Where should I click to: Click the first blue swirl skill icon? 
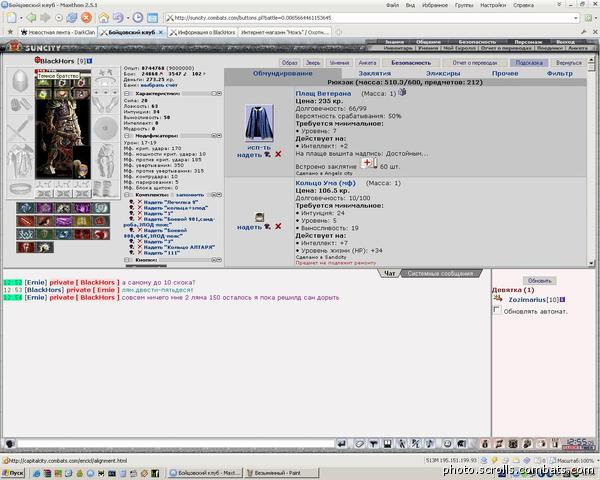click(25, 207)
